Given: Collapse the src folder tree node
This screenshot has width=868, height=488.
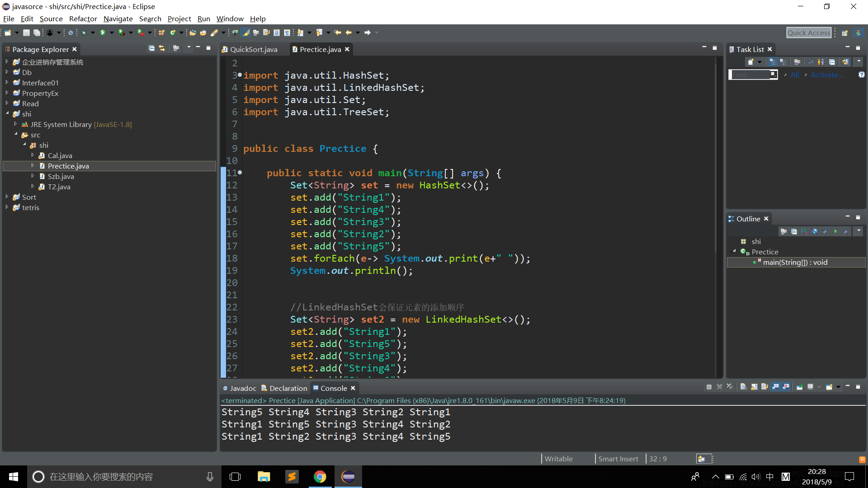Looking at the screenshot, I should 16,135.
